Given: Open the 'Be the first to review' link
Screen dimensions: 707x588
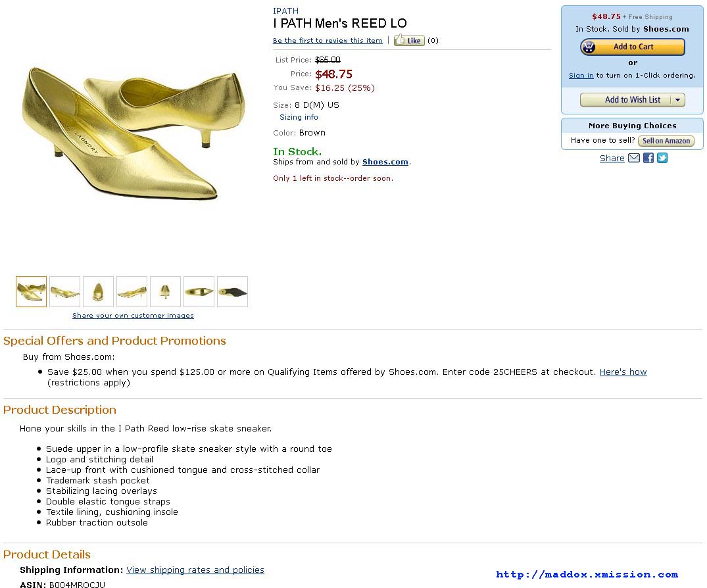Looking at the screenshot, I should coord(328,41).
